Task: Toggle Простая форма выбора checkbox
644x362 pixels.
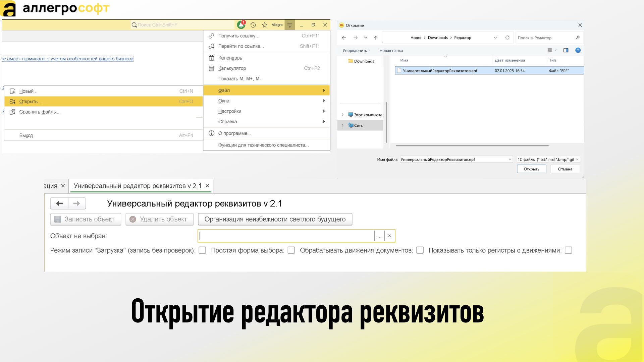Action: tap(291, 250)
